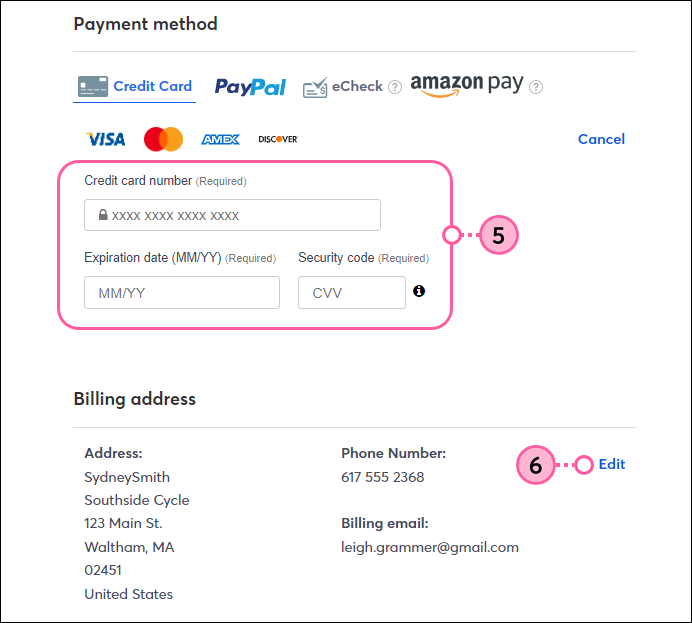Open the Amazon Pay help question mark
This screenshot has height=623, width=692.
pyautogui.click(x=536, y=87)
